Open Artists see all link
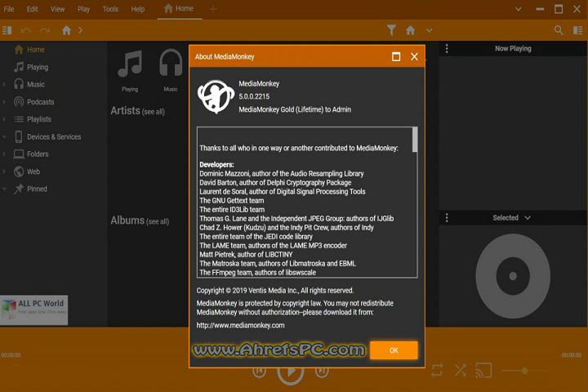 coord(153,112)
